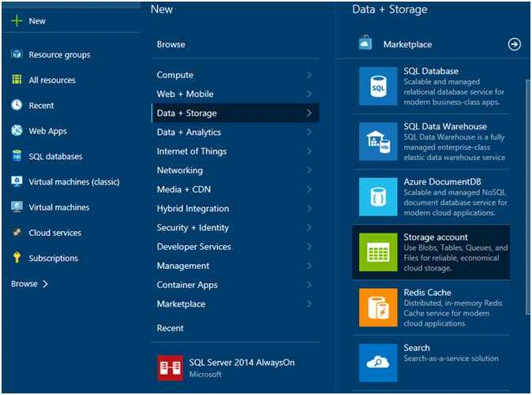Open Browse in the New blade
This screenshot has height=395, width=532.
[171, 44]
